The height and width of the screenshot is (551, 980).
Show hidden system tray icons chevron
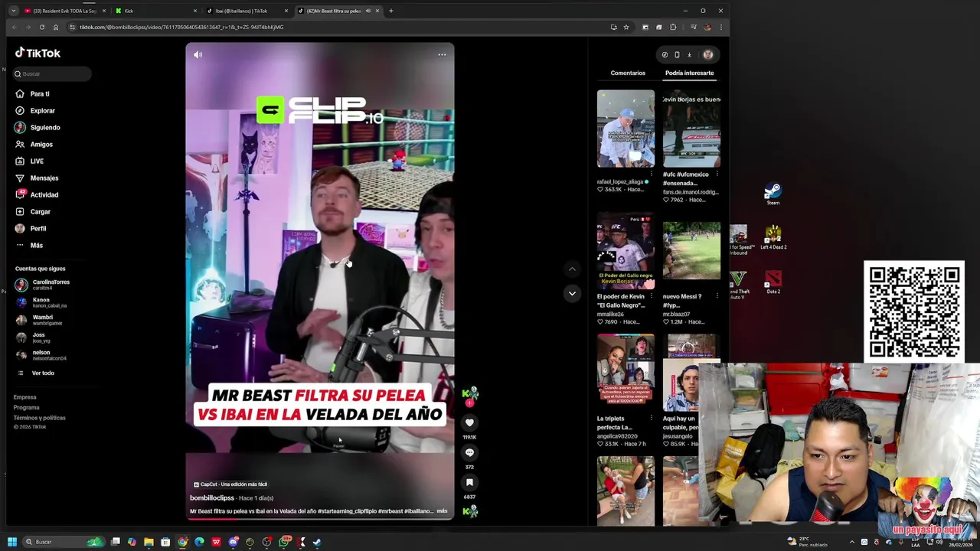click(852, 542)
